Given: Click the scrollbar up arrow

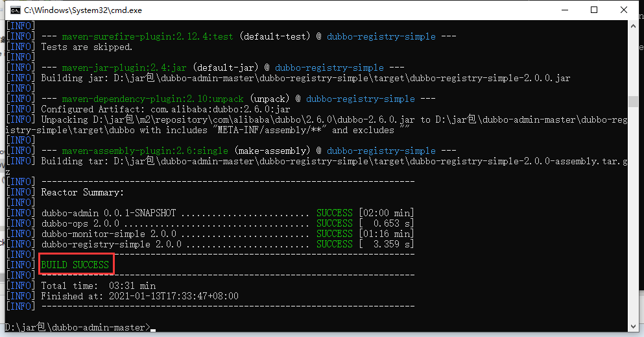Looking at the screenshot, I should [633, 25].
